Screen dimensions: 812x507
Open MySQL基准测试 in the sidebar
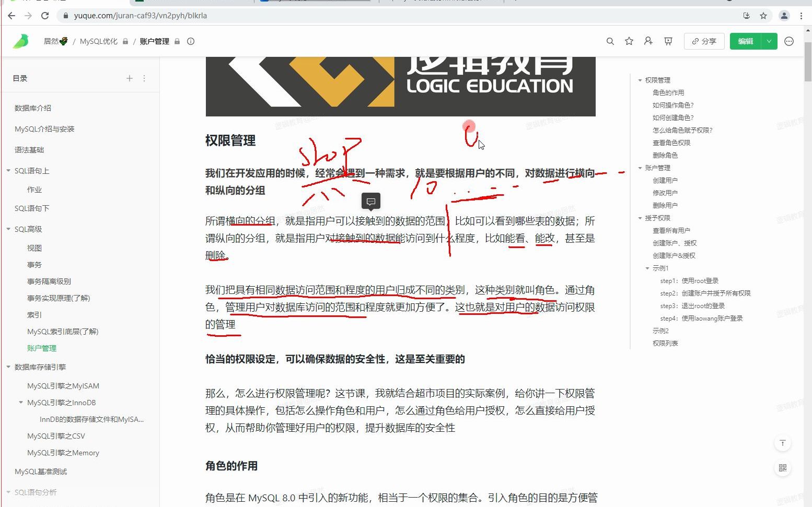(x=41, y=471)
